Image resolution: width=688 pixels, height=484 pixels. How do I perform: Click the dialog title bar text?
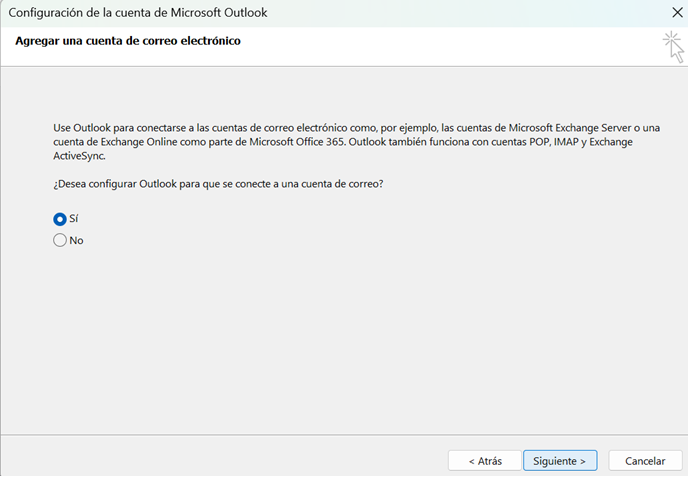tap(137, 13)
